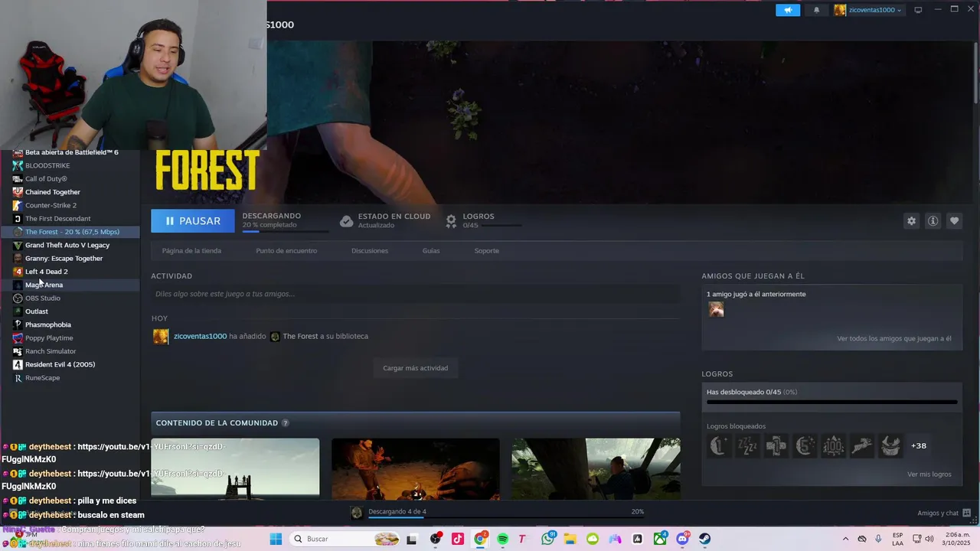The image size is (980, 551).
Task: Open Steam notifications bell
Action: point(816,10)
